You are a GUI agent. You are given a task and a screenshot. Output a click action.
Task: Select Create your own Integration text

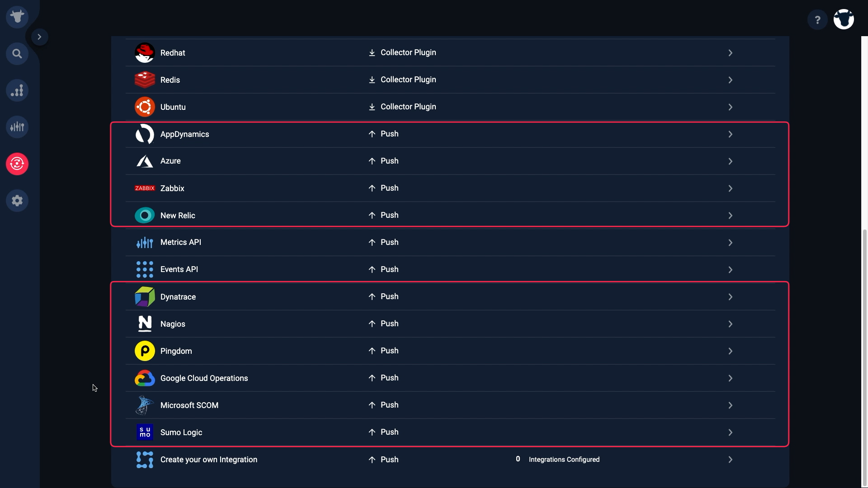[x=209, y=460]
